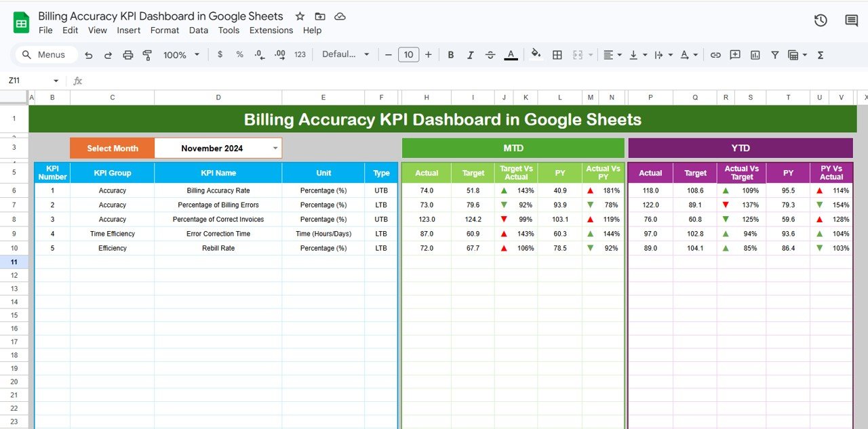Select the Format as currency icon
Viewport: 868px width, 429px height.
click(220, 54)
